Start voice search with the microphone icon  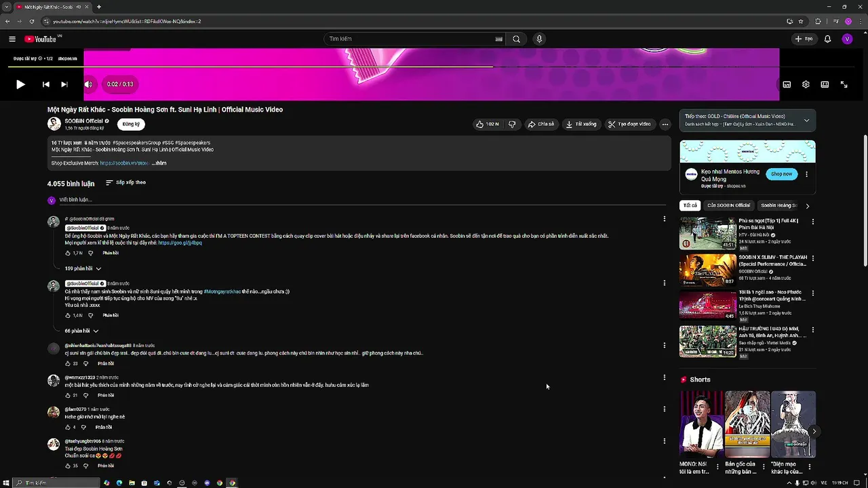tap(539, 39)
